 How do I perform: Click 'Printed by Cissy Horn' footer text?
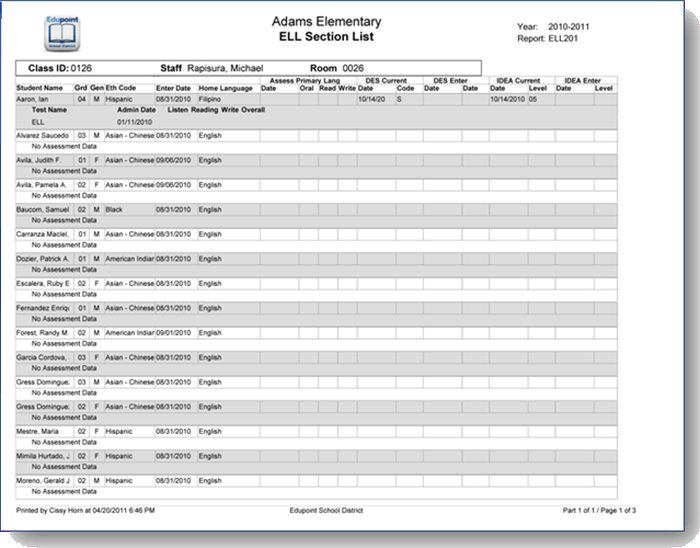coord(85,510)
